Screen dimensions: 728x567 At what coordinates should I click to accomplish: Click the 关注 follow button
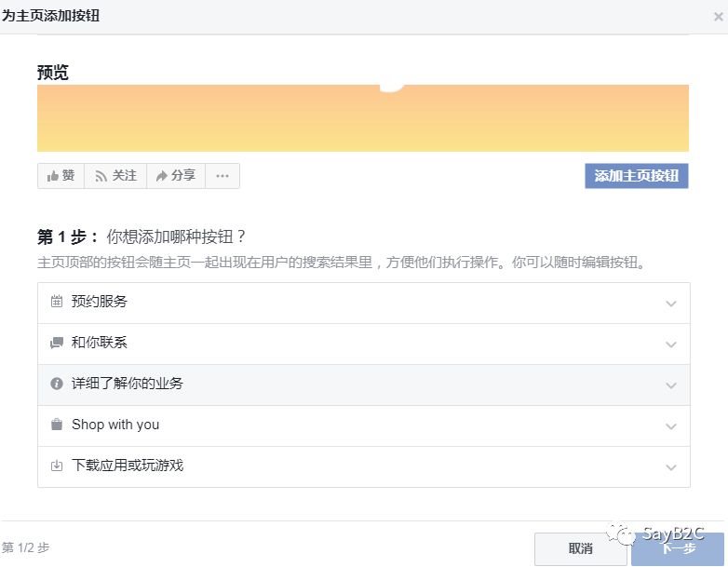pos(115,176)
